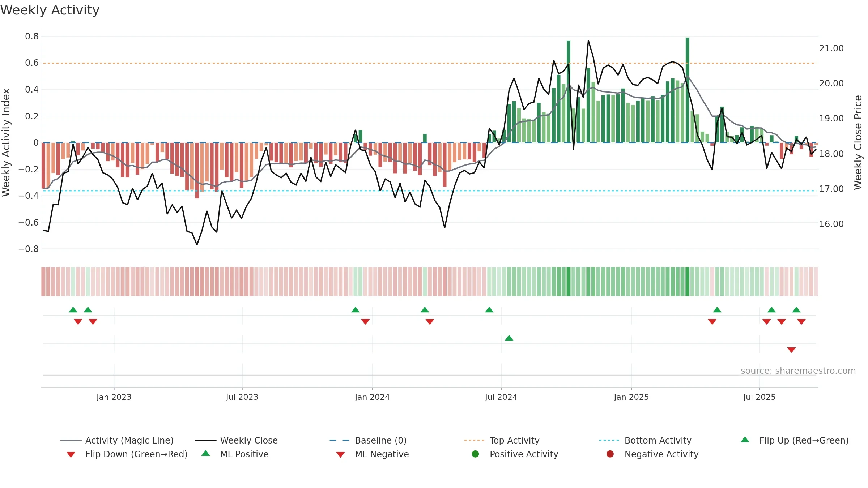Click Negative Activity red circle legend icon

(x=610, y=454)
